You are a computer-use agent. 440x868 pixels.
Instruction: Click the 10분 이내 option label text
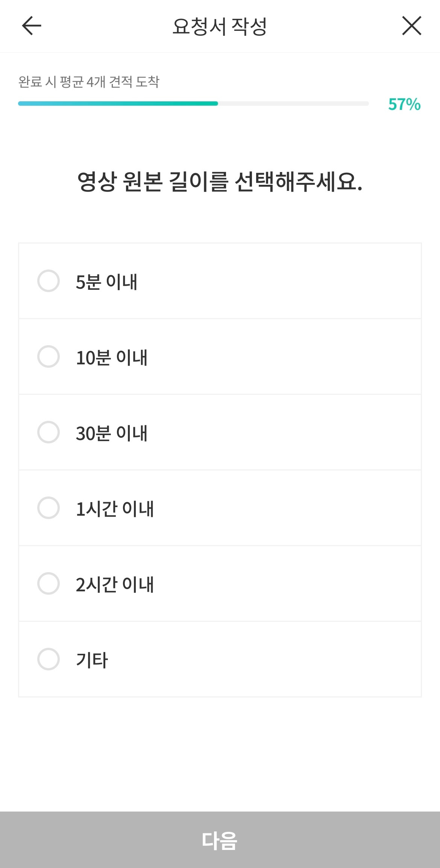[x=112, y=358]
